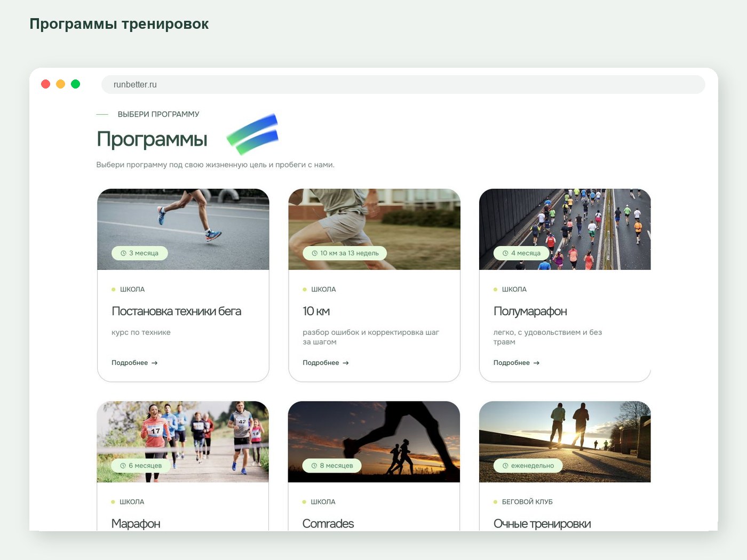Image resolution: width=747 pixels, height=560 pixels.
Task: Click 'ШКОЛА' label above 10 км
Action: [323, 290]
